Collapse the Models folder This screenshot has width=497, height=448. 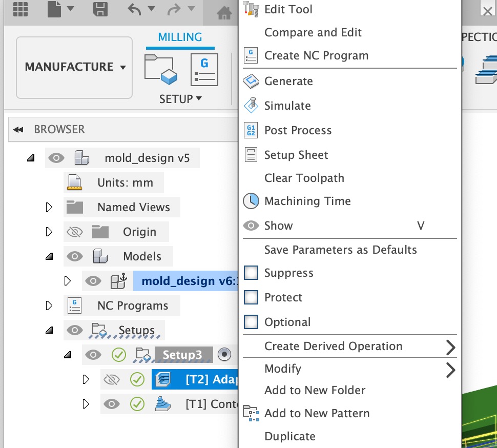49,256
